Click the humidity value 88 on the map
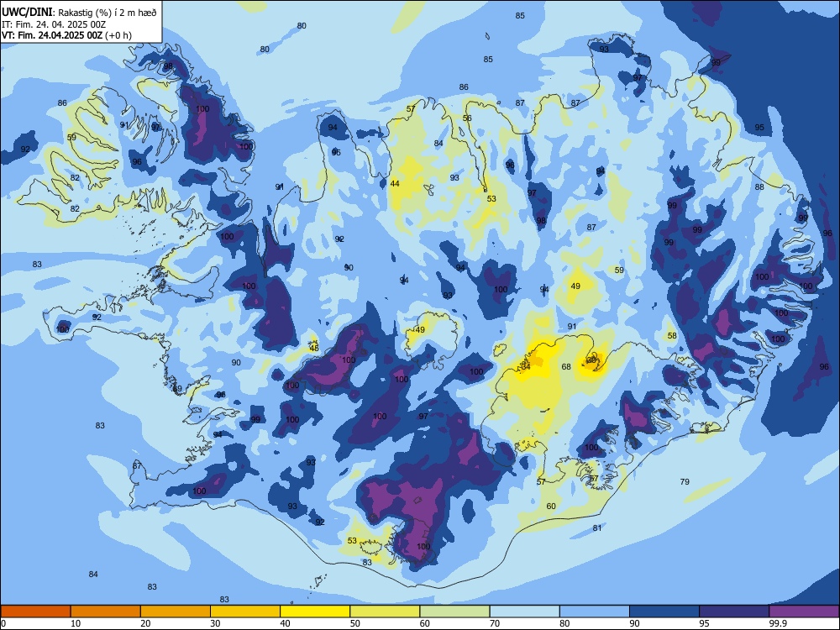 (759, 187)
